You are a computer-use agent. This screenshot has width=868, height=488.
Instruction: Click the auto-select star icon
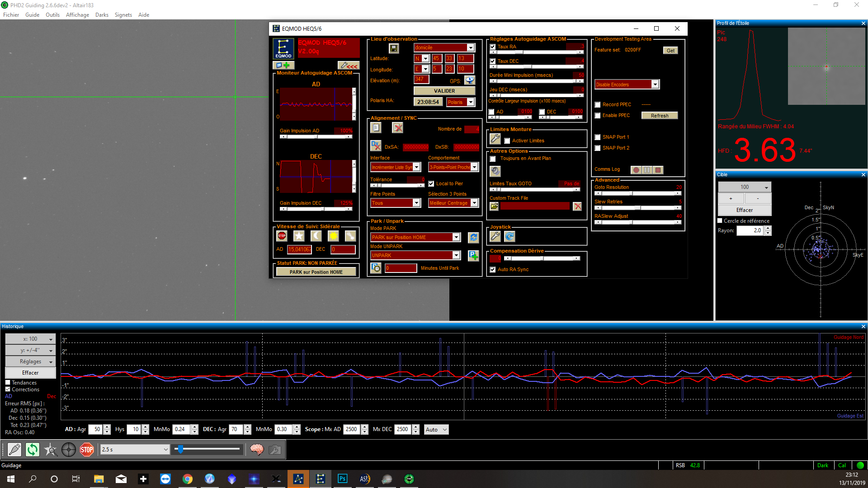tap(51, 450)
